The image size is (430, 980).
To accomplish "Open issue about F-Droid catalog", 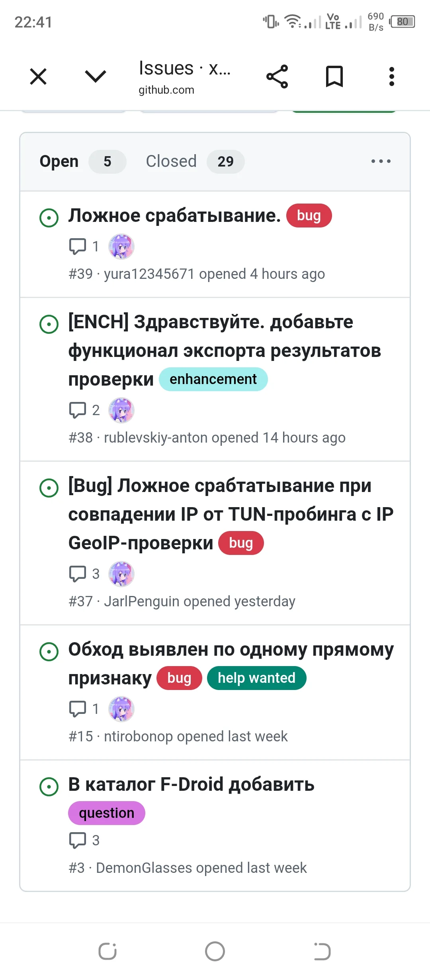I will (x=191, y=784).
